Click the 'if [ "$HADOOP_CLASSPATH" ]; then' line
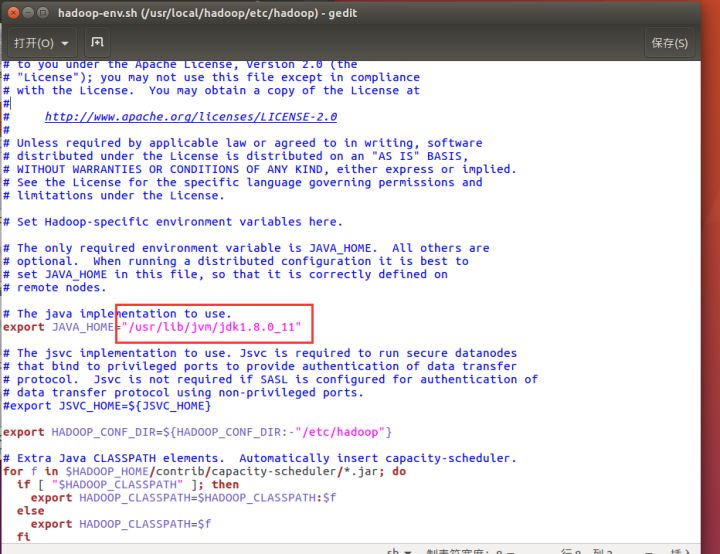This screenshot has height=554, width=720. [128, 485]
